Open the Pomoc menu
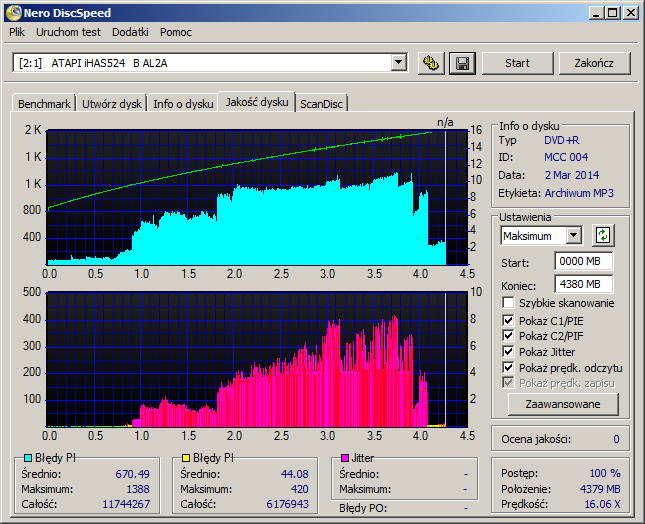The height and width of the screenshot is (524, 645). [x=176, y=32]
